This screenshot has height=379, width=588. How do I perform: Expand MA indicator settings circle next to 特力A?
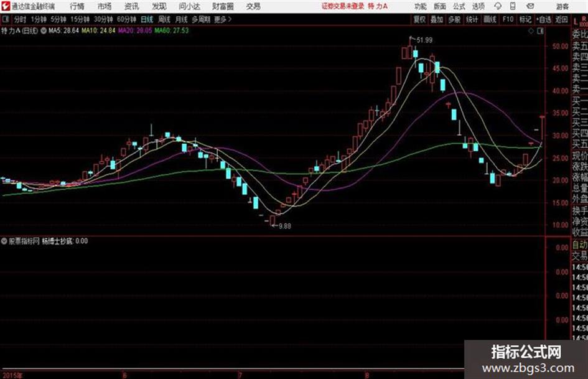coord(44,30)
